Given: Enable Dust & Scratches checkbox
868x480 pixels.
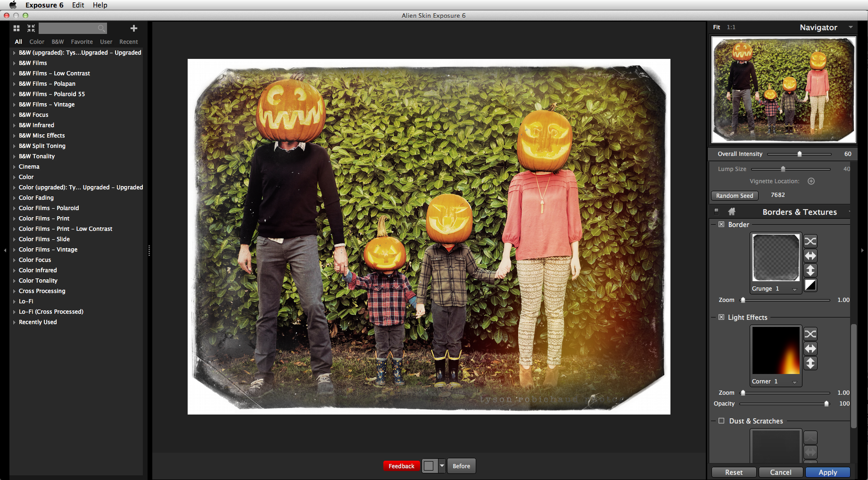Looking at the screenshot, I should [721, 421].
